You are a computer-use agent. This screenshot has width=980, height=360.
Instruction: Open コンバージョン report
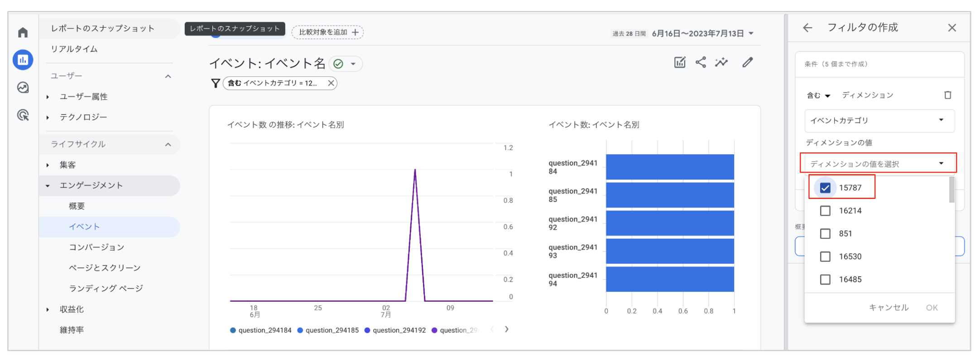click(96, 247)
